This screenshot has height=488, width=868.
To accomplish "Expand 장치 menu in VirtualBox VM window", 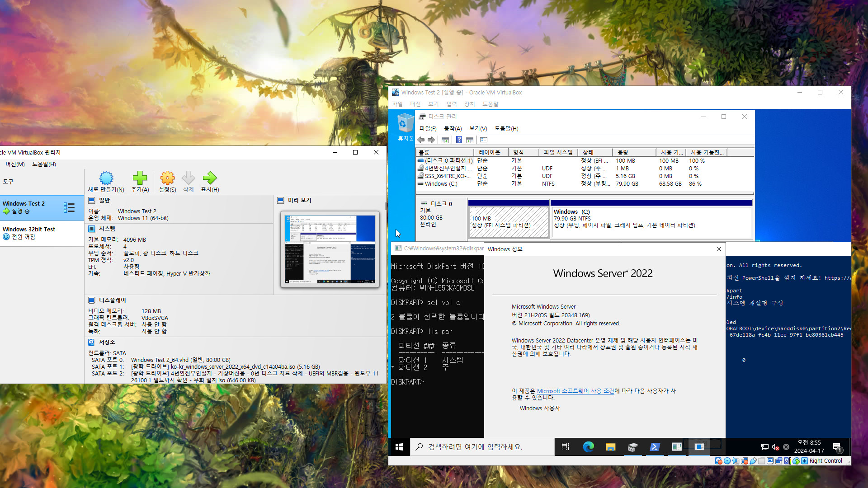I will click(x=469, y=103).
